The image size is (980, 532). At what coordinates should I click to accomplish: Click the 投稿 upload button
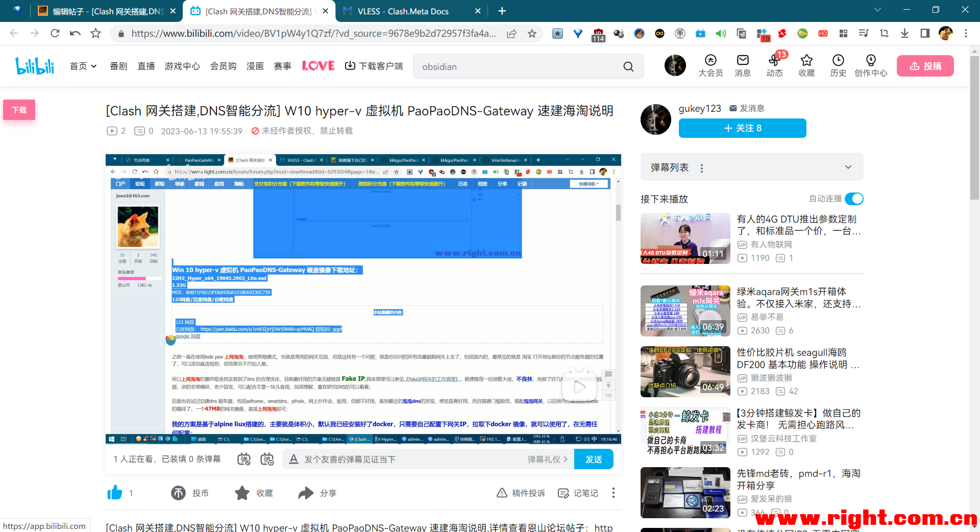coord(925,66)
